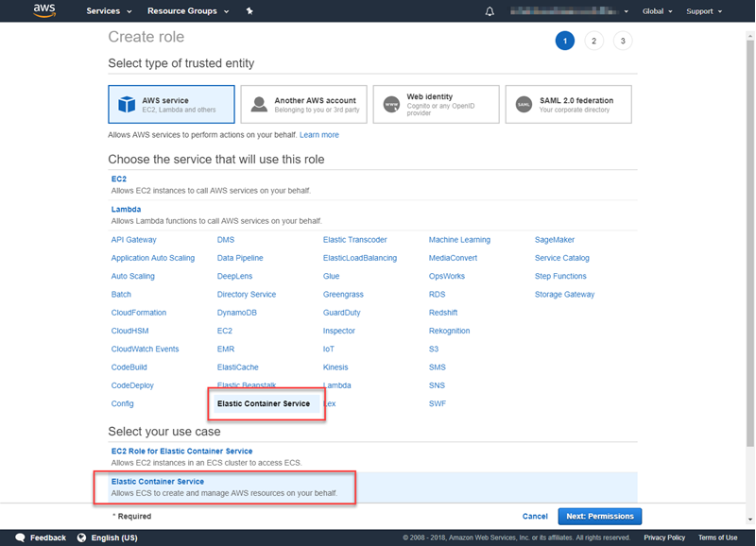Click the Web identity WWW icon

pos(390,104)
